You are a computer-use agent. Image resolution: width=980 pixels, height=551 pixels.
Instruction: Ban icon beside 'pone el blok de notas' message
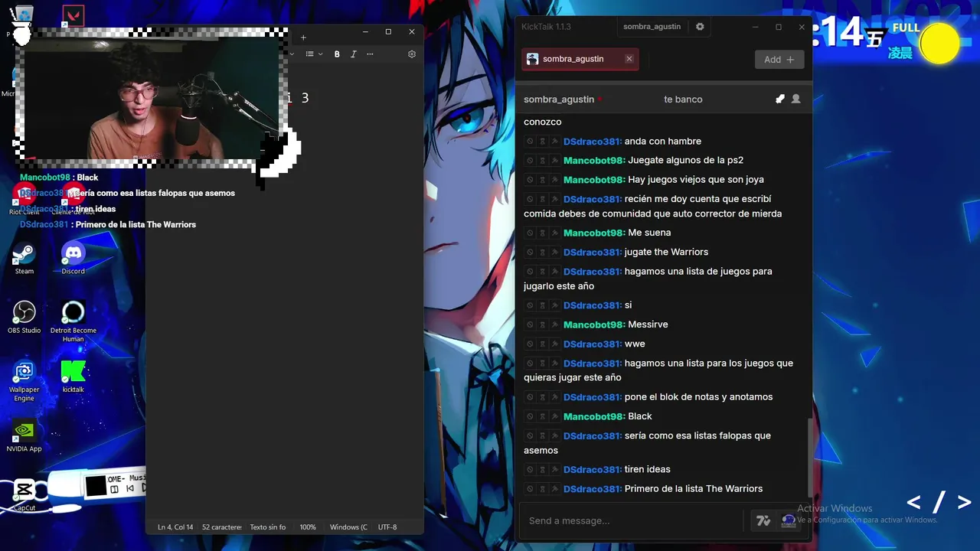click(x=530, y=397)
